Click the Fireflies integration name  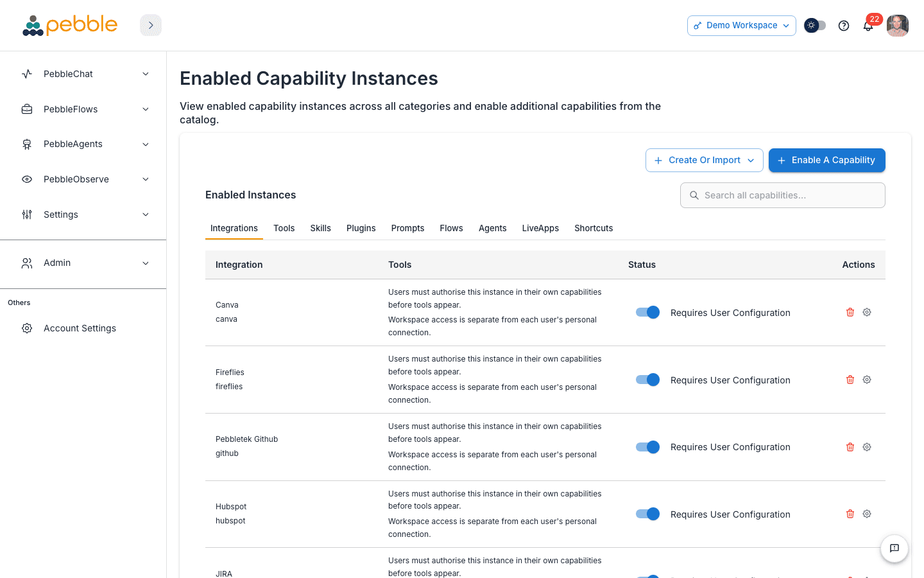[230, 372]
